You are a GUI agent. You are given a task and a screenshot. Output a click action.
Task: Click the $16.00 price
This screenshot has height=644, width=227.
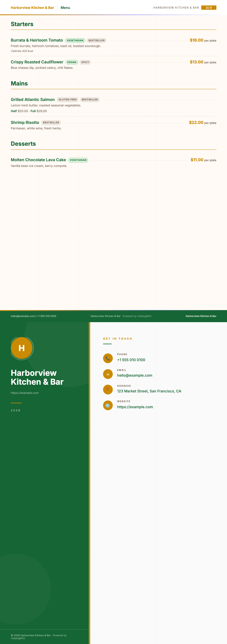pyautogui.click(x=197, y=40)
